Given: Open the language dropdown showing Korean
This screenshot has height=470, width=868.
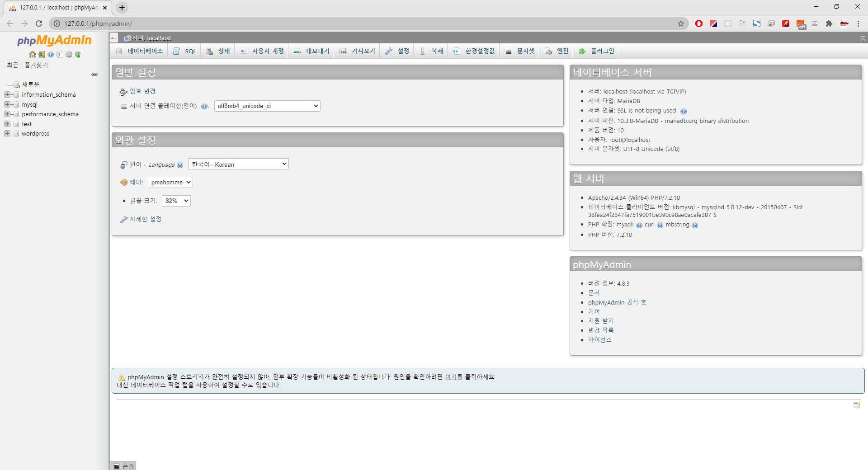Looking at the screenshot, I should 238,164.
